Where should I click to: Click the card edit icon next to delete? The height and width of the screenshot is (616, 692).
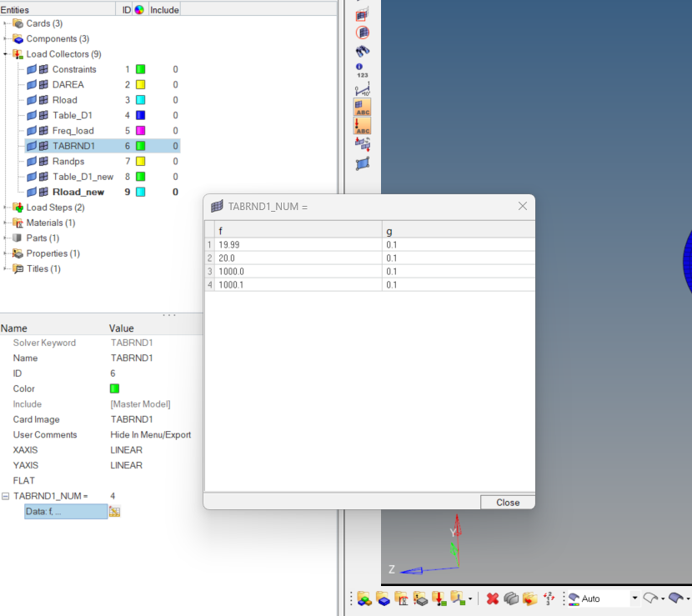[x=511, y=598]
